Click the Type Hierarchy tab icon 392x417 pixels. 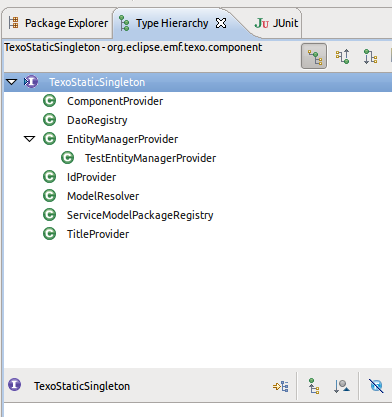[x=124, y=23]
